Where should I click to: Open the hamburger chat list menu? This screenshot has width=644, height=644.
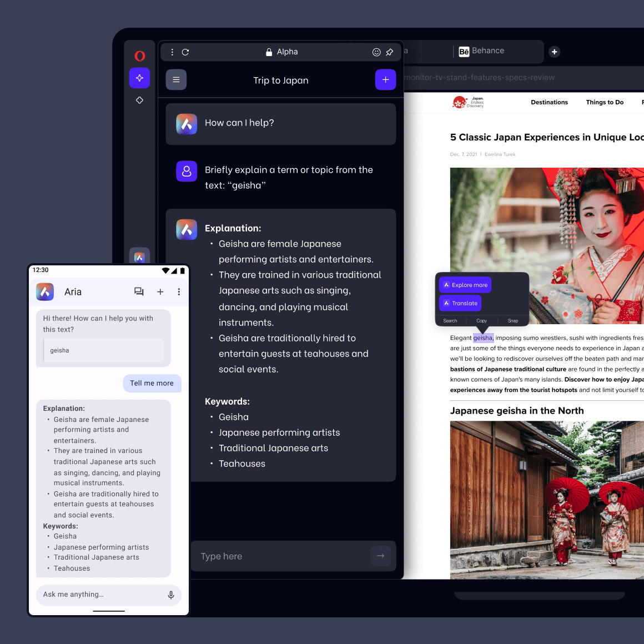[176, 80]
